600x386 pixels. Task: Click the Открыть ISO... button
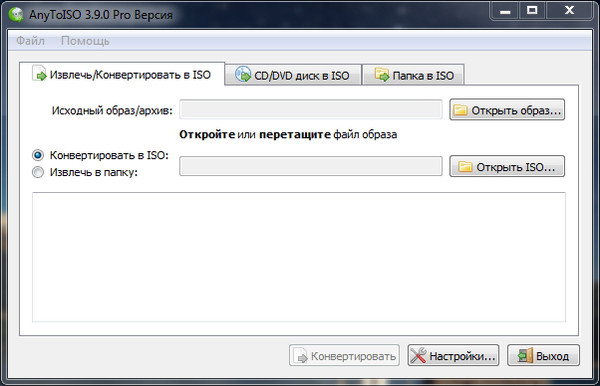click(507, 166)
